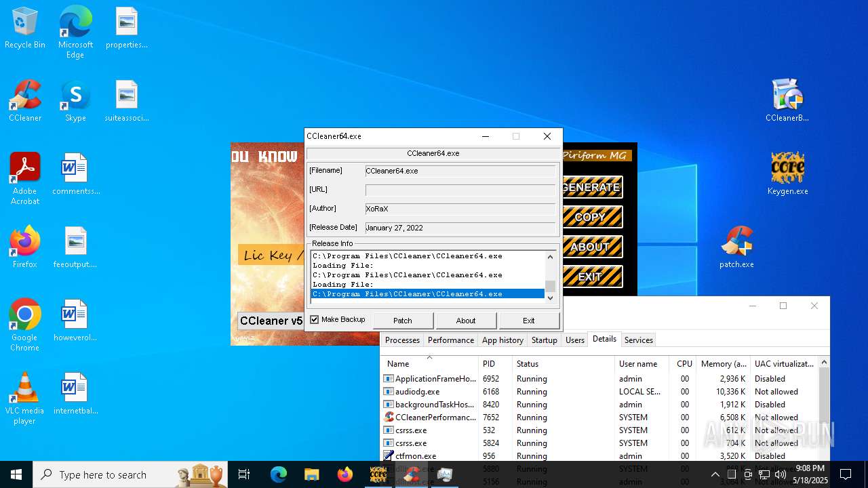Switch to the Services tab

[x=639, y=340]
